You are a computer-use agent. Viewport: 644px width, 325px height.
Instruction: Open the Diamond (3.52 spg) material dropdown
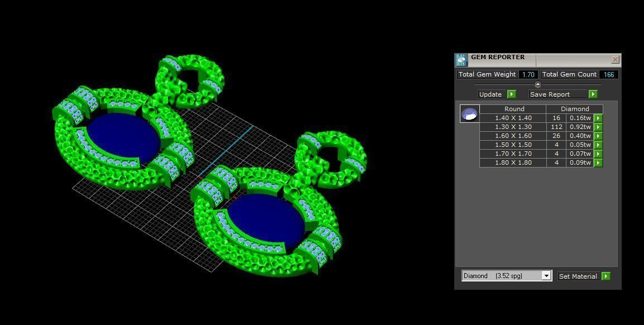(x=546, y=276)
